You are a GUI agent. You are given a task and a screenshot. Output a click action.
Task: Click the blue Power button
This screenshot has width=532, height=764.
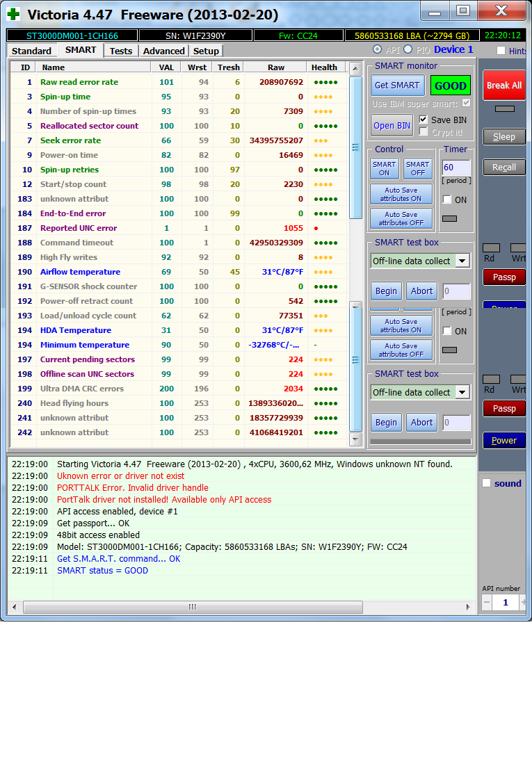tap(504, 441)
